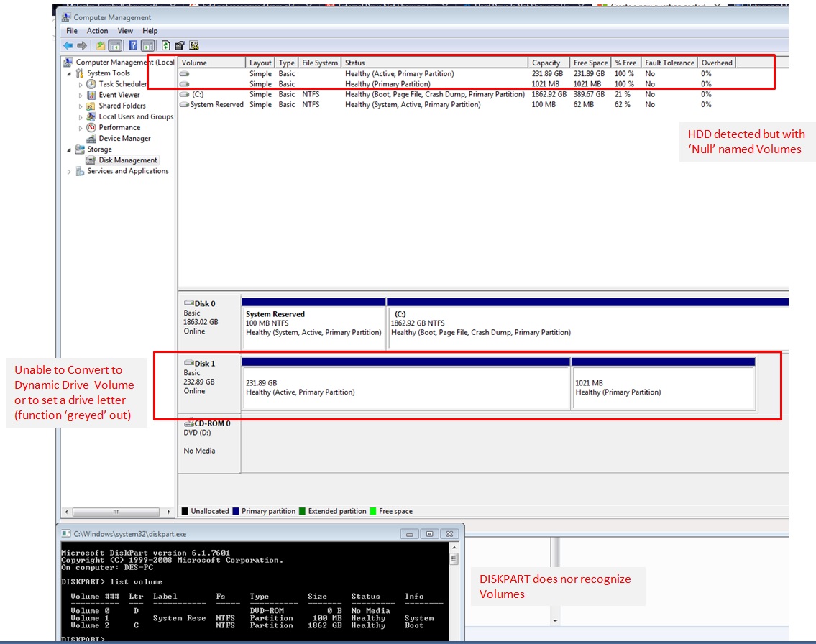Open Device Manager from the tree
Screen dimensions: 816x644
pyautogui.click(x=124, y=139)
